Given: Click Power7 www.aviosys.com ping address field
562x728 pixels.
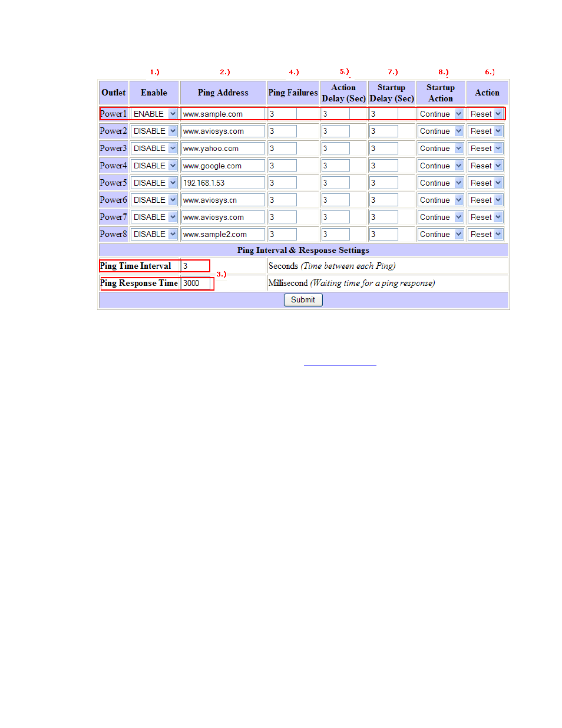Looking at the screenshot, I should pyautogui.click(x=223, y=217).
